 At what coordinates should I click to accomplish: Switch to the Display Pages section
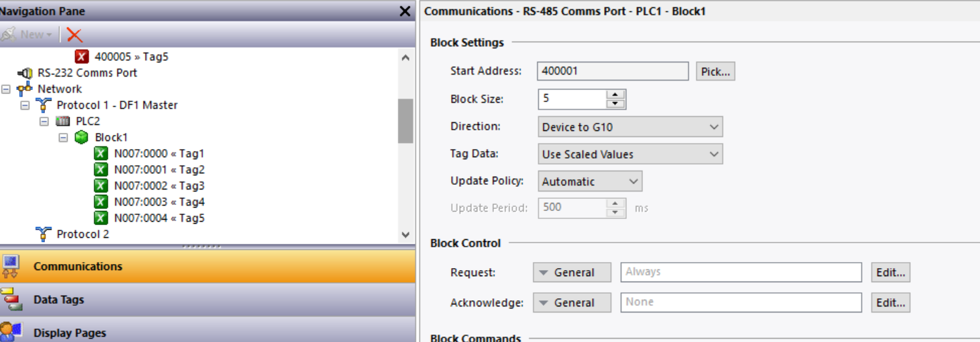pos(207,331)
